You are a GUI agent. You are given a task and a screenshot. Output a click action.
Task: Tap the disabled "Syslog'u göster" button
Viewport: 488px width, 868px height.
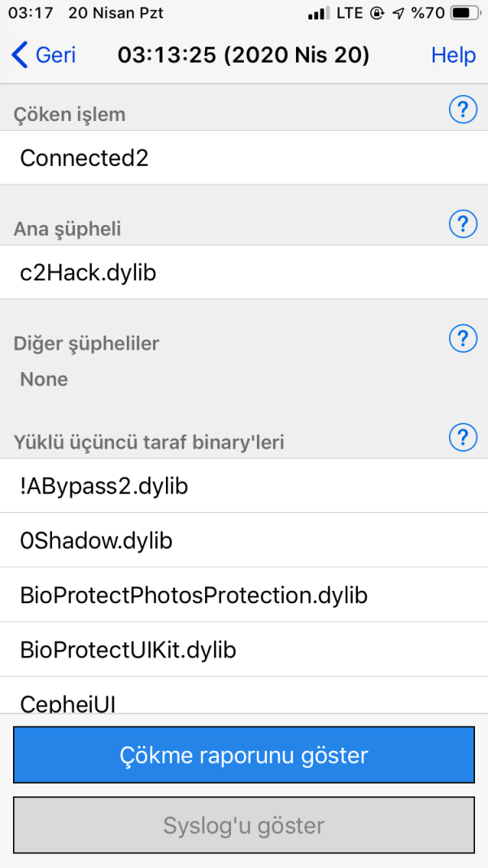point(244,825)
